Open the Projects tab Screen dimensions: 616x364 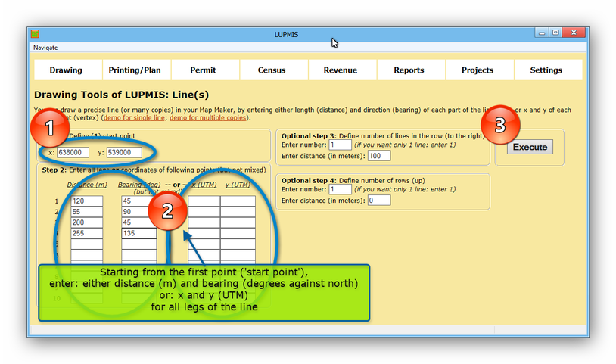click(x=479, y=70)
